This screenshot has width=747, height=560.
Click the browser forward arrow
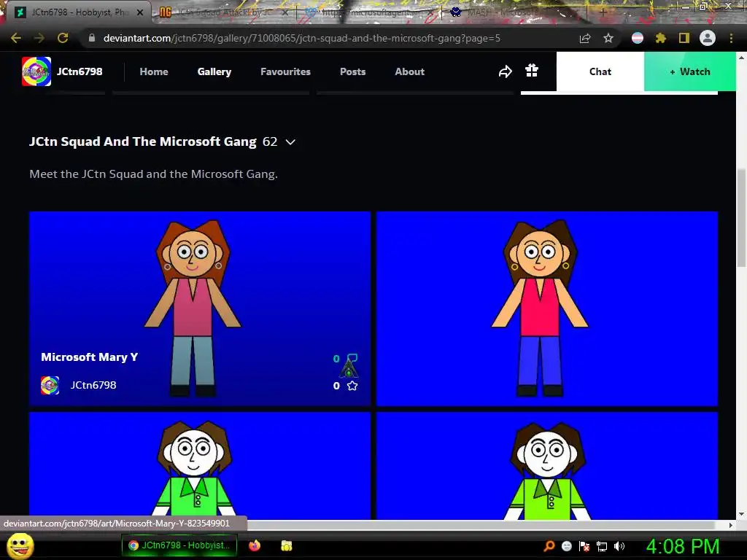[x=39, y=38]
